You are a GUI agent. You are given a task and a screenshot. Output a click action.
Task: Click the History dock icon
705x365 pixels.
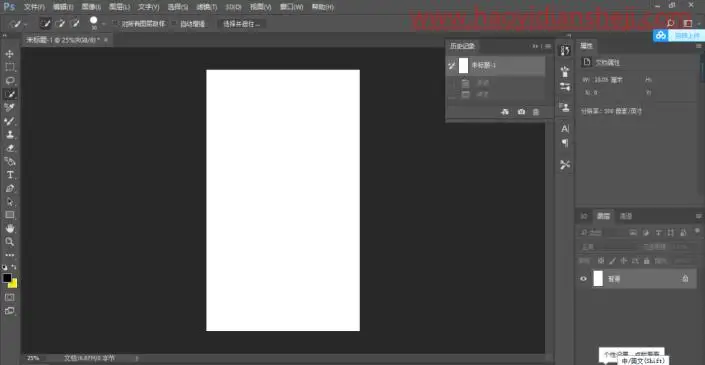point(565,50)
